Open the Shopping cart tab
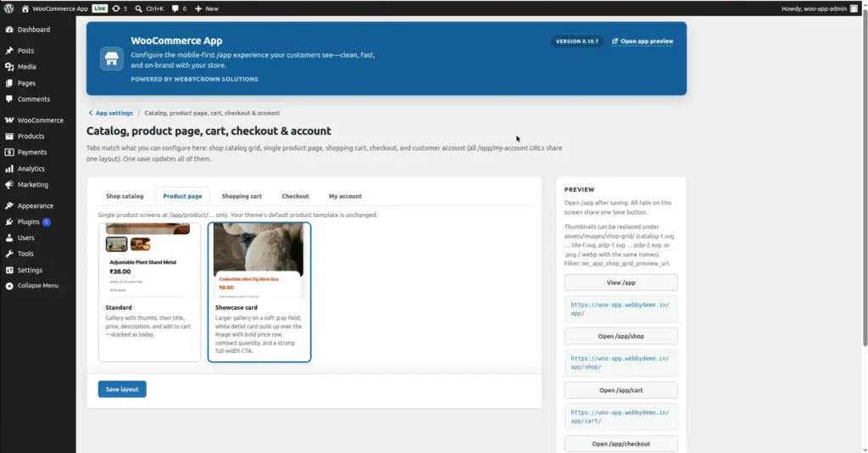The image size is (868, 453). pyautogui.click(x=242, y=196)
